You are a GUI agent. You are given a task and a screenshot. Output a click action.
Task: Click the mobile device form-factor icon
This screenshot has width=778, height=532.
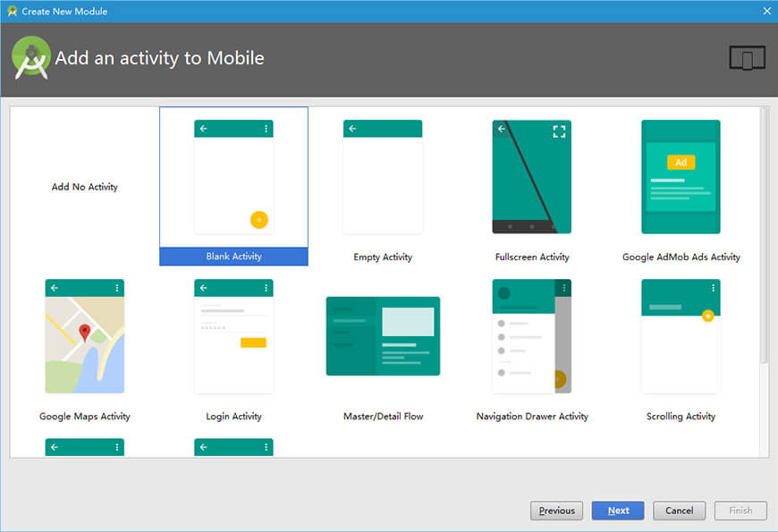[x=747, y=57]
